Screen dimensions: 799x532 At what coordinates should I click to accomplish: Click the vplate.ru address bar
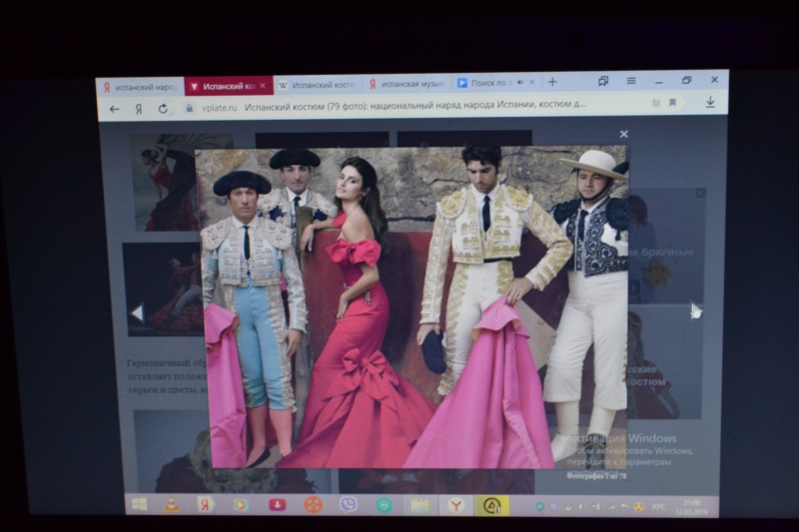[x=415, y=106]
